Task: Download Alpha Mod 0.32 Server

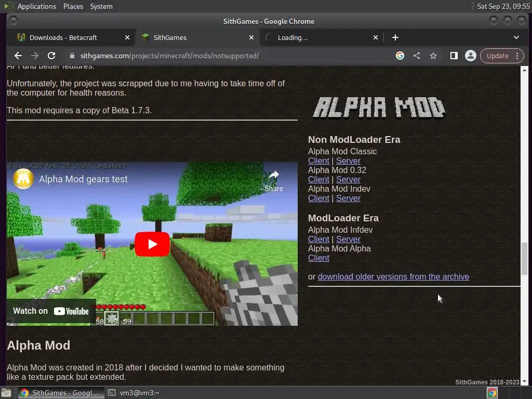Action: coord(348,179)
